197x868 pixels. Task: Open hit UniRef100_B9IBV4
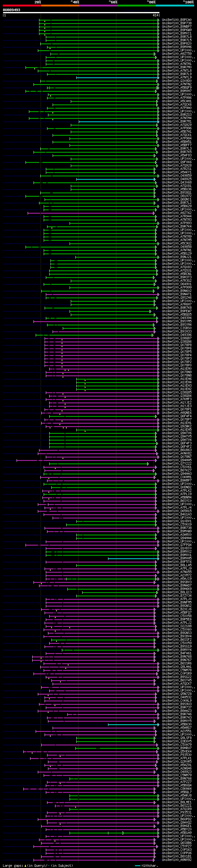[x=176, y=636]
